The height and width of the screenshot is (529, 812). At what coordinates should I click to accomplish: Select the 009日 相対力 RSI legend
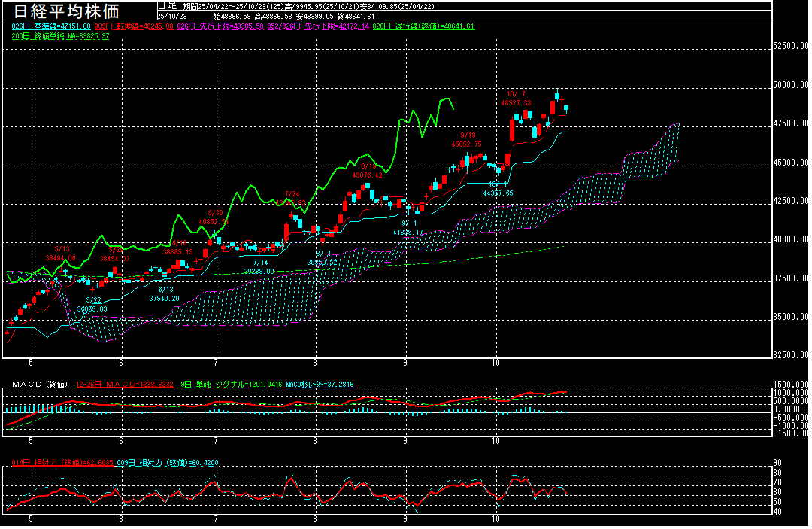coord(159,462)
